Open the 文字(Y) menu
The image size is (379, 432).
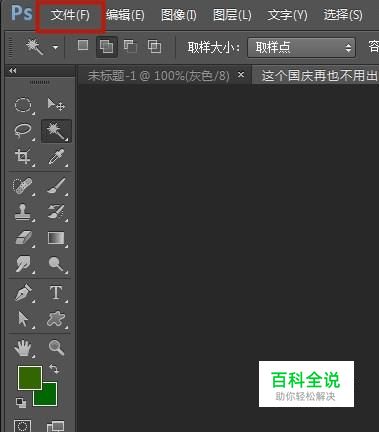(x=288, y=15)
